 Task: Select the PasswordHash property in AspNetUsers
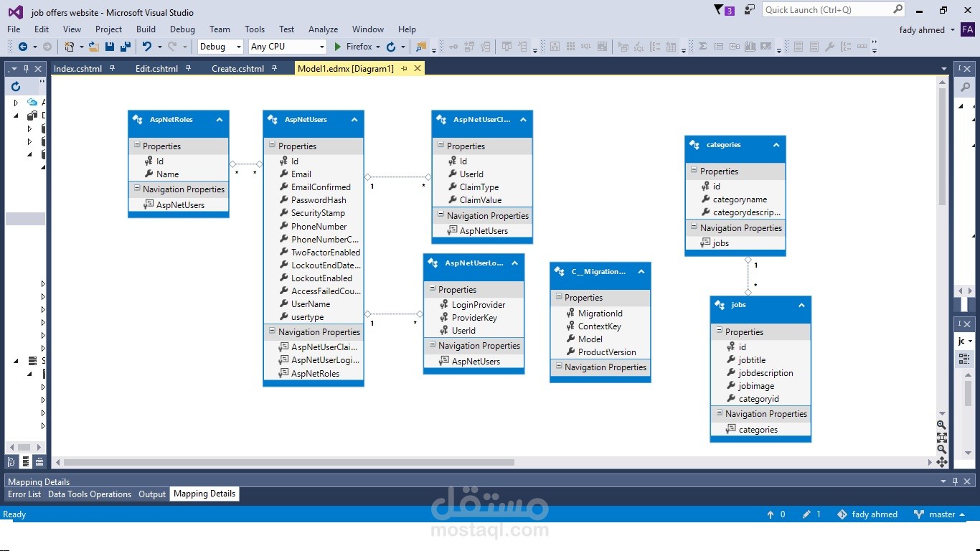[319, 200]
